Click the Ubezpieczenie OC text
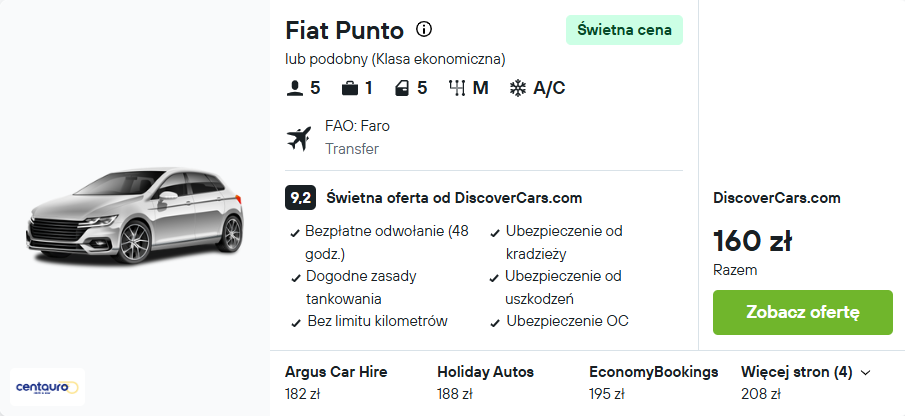The width and height of the screenshot is (905, 416). tap(567, 321)
